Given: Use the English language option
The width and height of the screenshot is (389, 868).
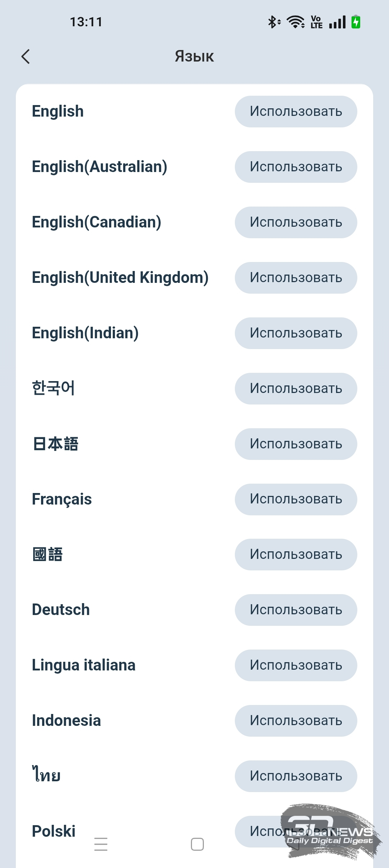Looking at the screenshot, I should [296, 112].
